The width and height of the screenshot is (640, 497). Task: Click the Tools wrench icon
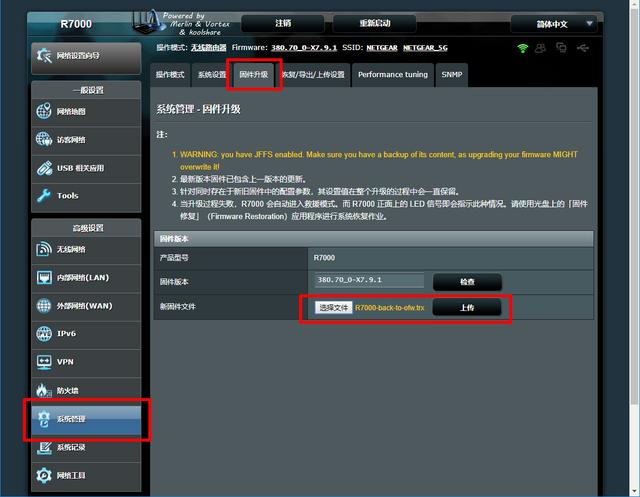[x=44, y=195]
